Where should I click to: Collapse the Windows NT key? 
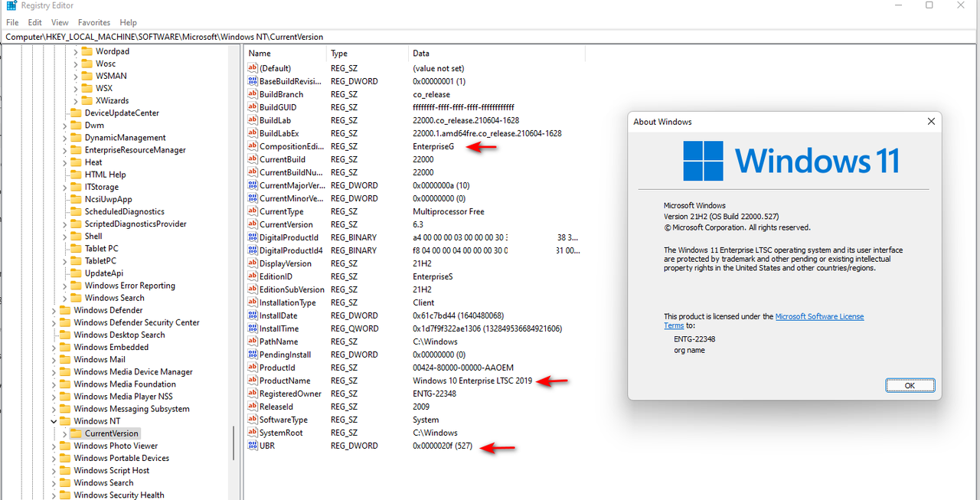pos(54,421)
